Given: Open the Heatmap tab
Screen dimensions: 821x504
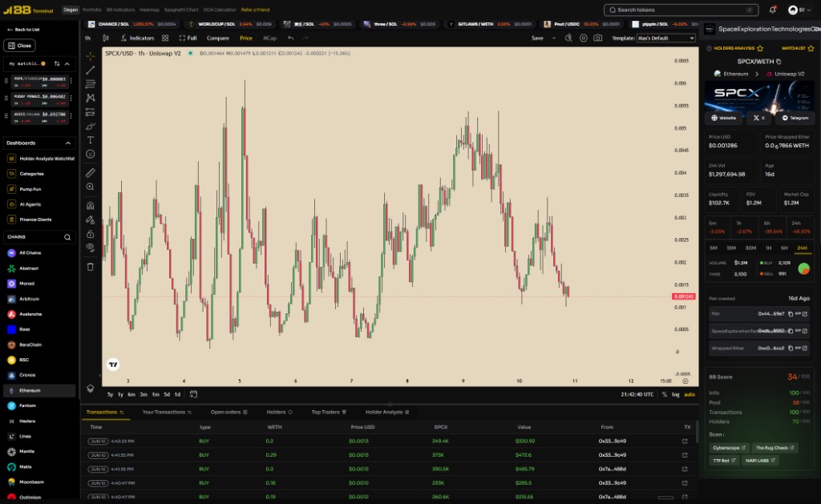Looking at the screenshot, I should point(149,10).
